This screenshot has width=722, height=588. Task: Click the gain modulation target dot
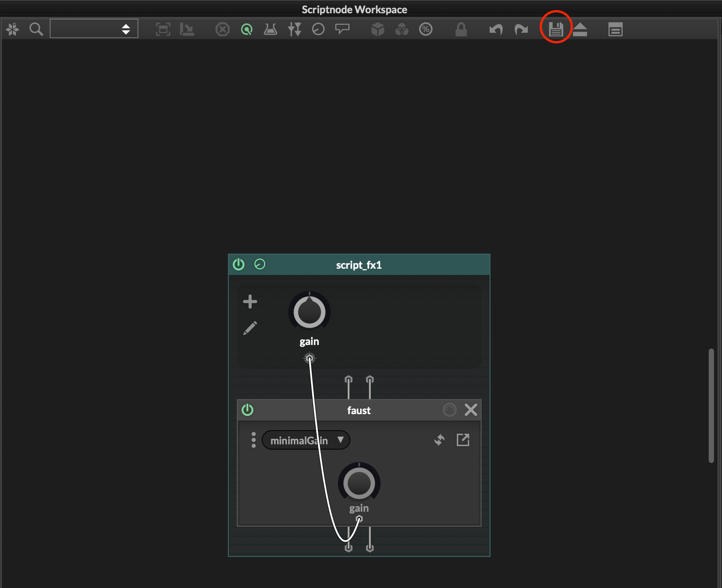(x=310, y=358)
